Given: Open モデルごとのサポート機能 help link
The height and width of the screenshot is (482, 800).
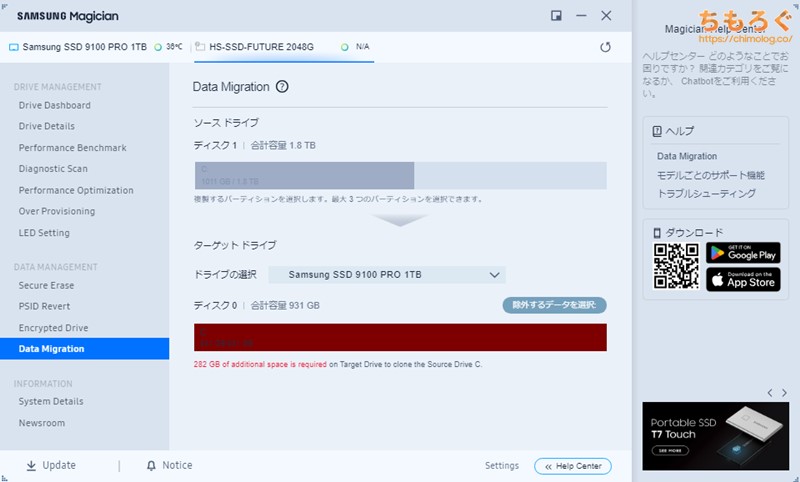Looking at the screenshot, I should pos(710,175).
